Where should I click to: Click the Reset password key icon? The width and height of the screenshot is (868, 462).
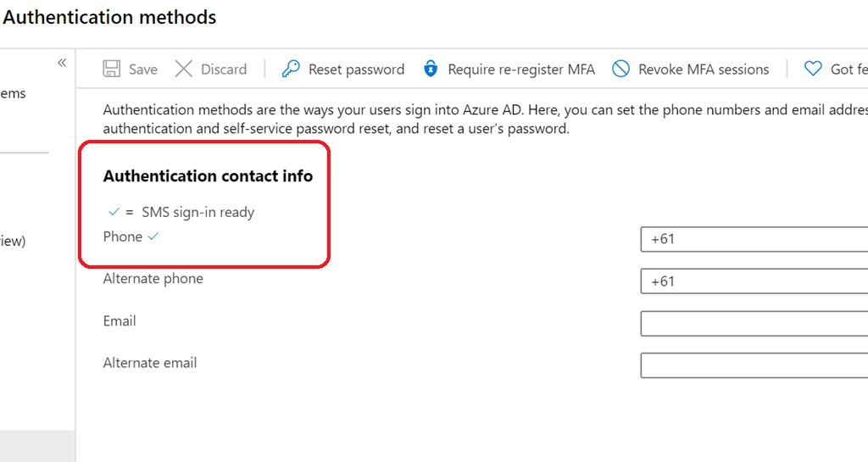coord(291,70)
